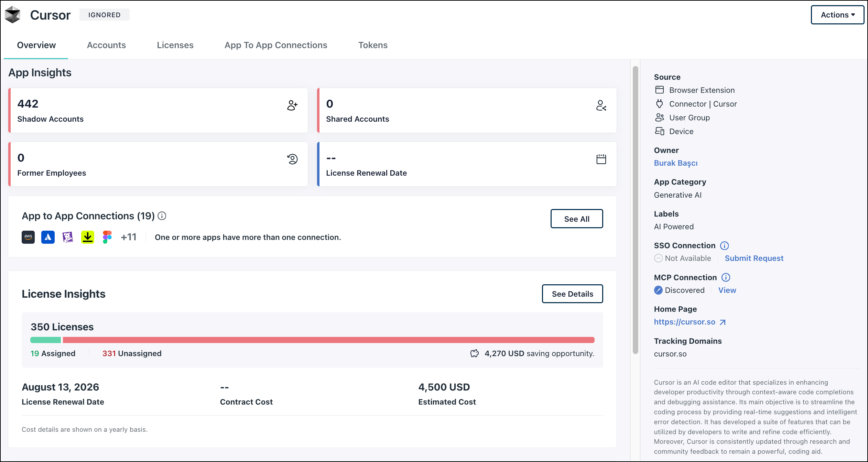Click the red unassigned portion of license bar

coord(329,340)
